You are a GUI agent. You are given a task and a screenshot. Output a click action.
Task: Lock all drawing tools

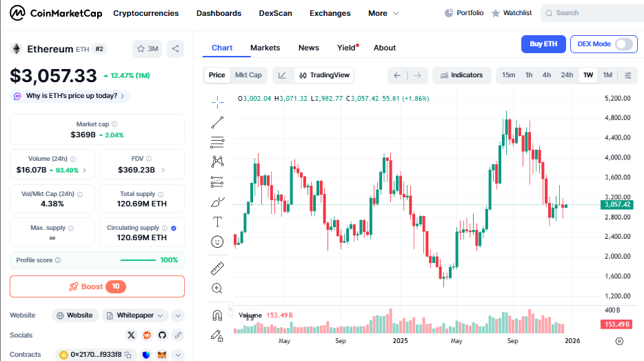(217, 335)
